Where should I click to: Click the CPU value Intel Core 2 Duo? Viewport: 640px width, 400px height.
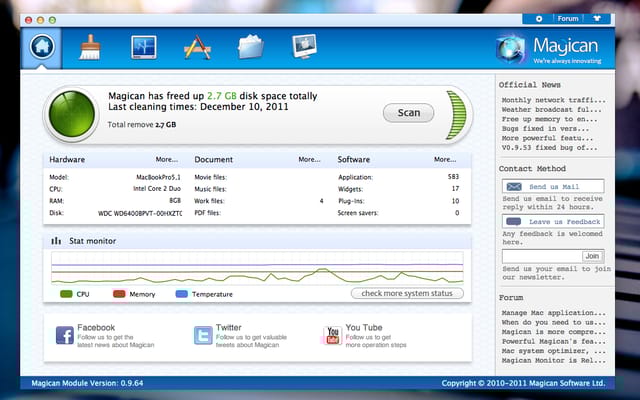coord(157,189)
